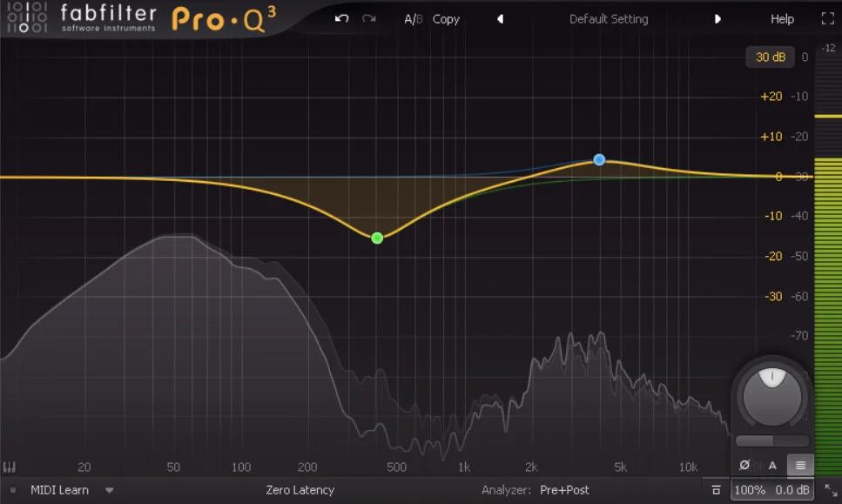The image size is (842, 504).
Task: Click the +20 gain scale label
Action: [771, 97]
